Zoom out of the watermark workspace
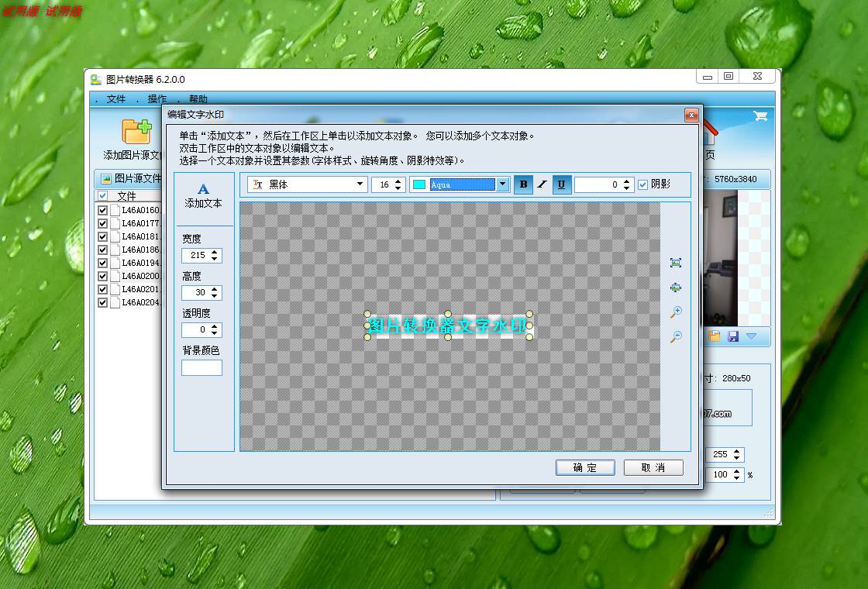The image size is (868, 589). (675, 336)
